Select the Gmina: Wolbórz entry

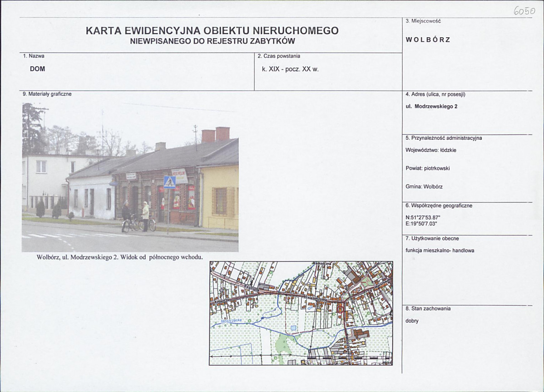pos(425,186)
